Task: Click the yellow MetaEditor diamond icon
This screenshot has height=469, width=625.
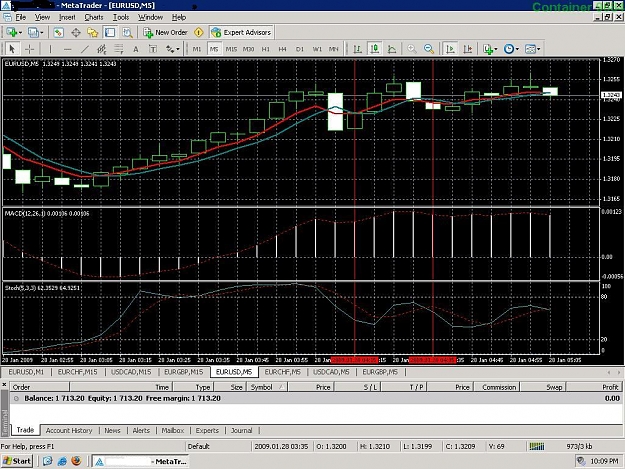Action: 199,33
